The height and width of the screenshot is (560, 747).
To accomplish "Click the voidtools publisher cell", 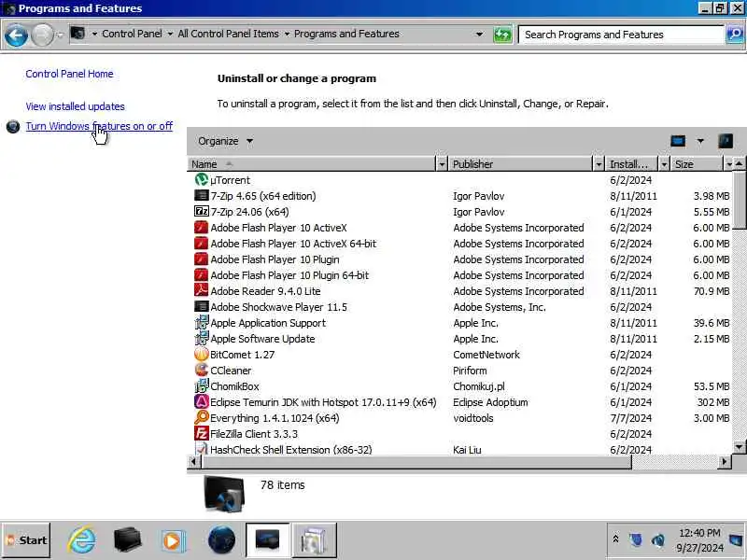I will point(473,418).
